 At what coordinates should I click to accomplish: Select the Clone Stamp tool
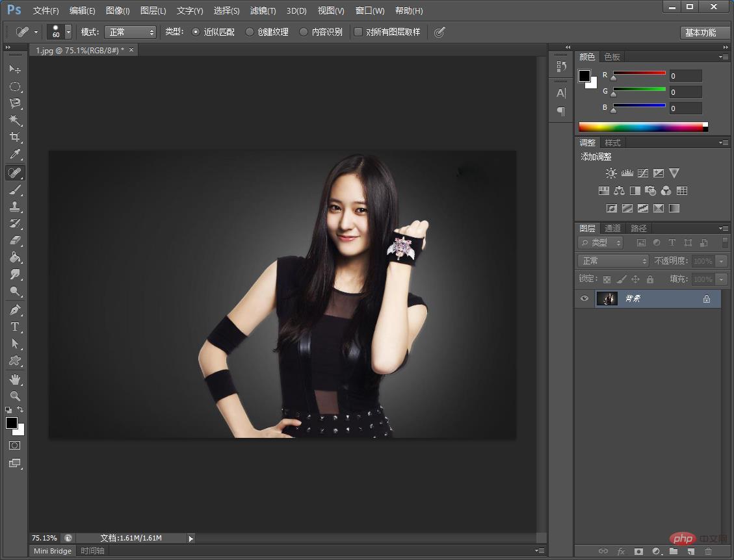pos(15,207)
